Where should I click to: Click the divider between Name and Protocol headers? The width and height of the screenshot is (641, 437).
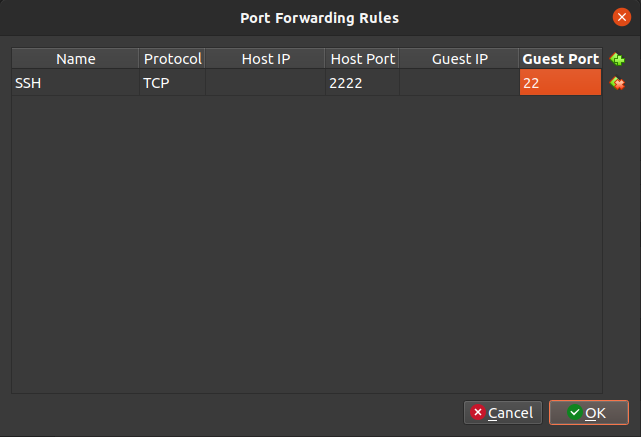(140, 59)
